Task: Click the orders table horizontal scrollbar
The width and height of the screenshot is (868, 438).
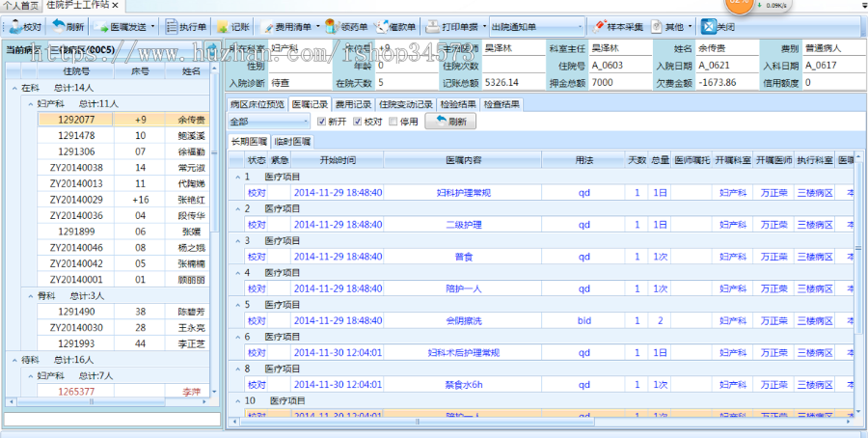Action: (542, 422)
